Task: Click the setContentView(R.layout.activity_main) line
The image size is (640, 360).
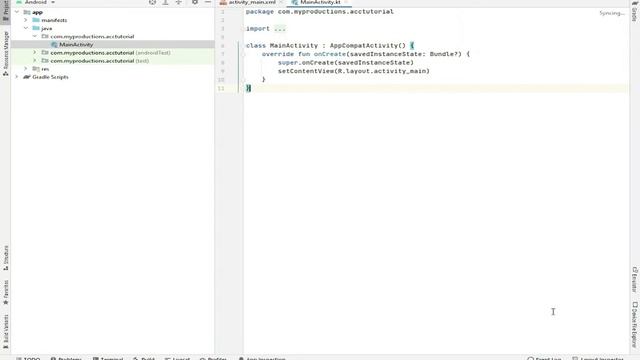Action: click(x=353, y=71)
